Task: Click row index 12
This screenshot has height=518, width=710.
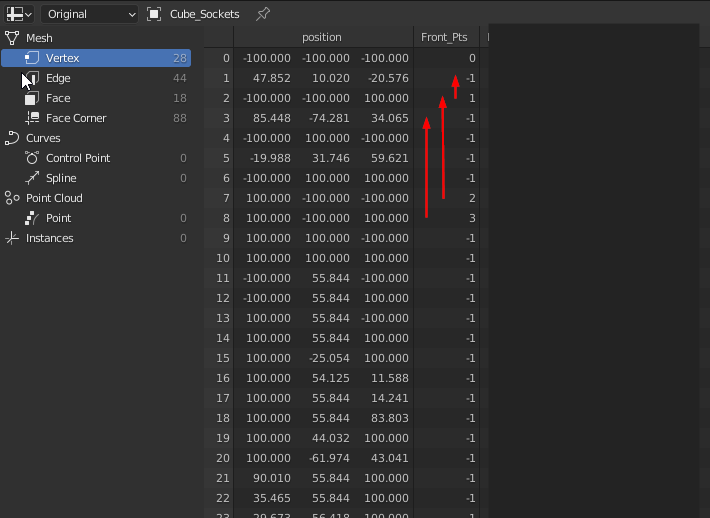Action: point(223,298)
